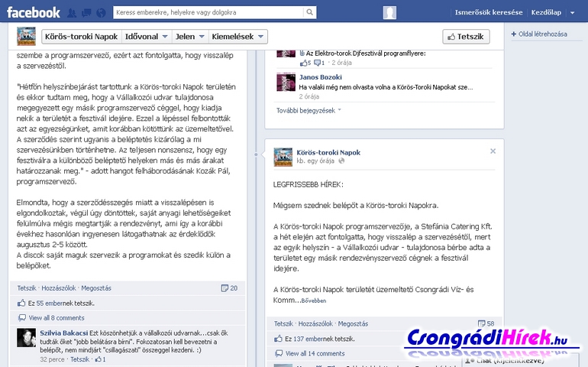Click Tetszik under the right post
The width and height of the screenshot is (588, 367).
coord(283,324)
